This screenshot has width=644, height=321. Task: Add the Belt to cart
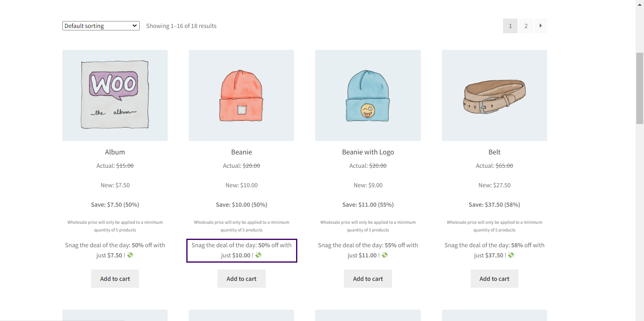pyautogui.click(x=494, y=279)
